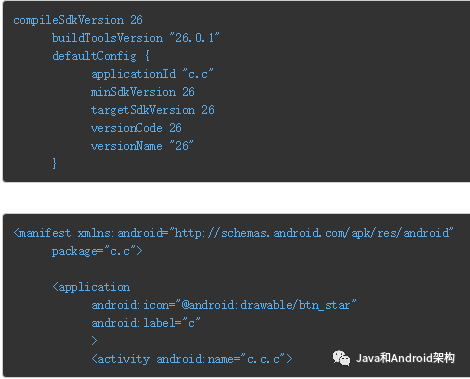470x379 pixels.
Task: Click the @android:drawable/btn_star value
Action: pos(266,305)
